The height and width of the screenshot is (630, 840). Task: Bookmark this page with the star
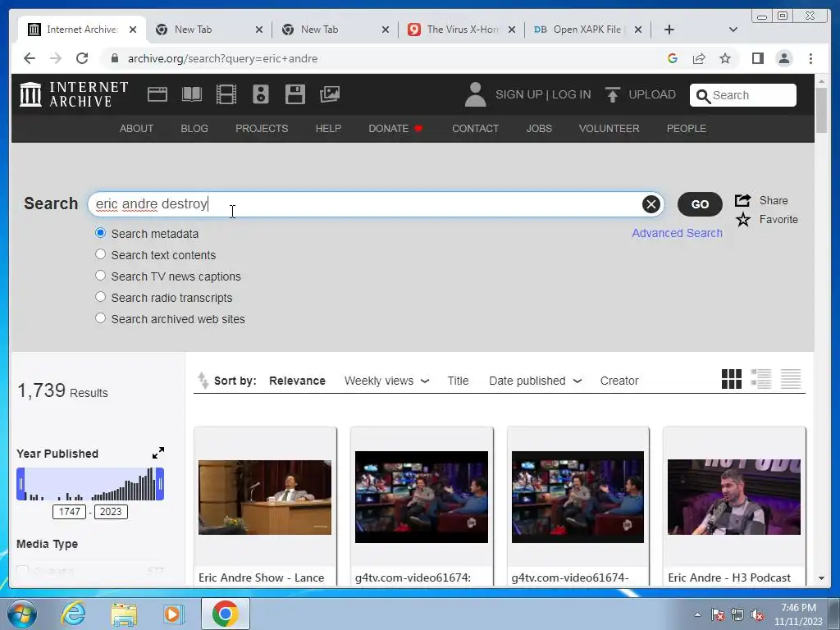(725, 58)
